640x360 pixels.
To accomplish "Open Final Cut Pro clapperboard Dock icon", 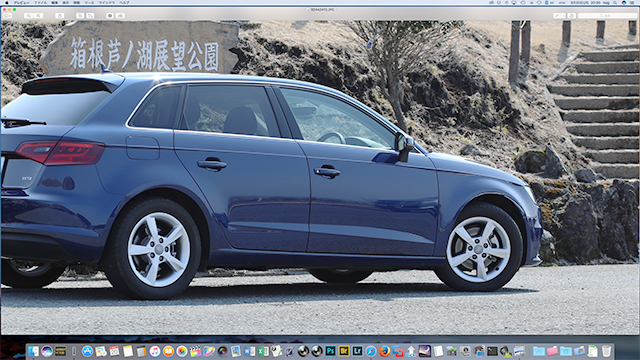I will tap(196, 351).
